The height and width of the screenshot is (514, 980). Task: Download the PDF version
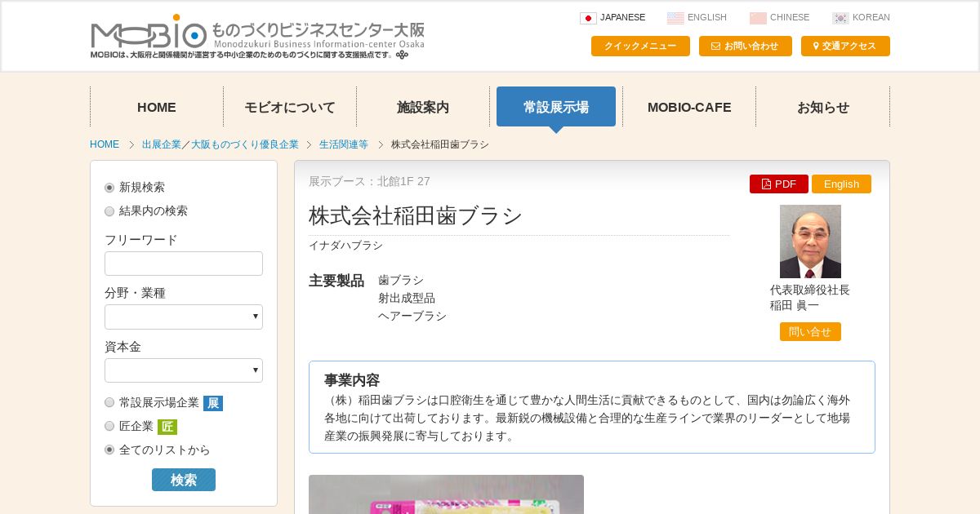[779, 184]
